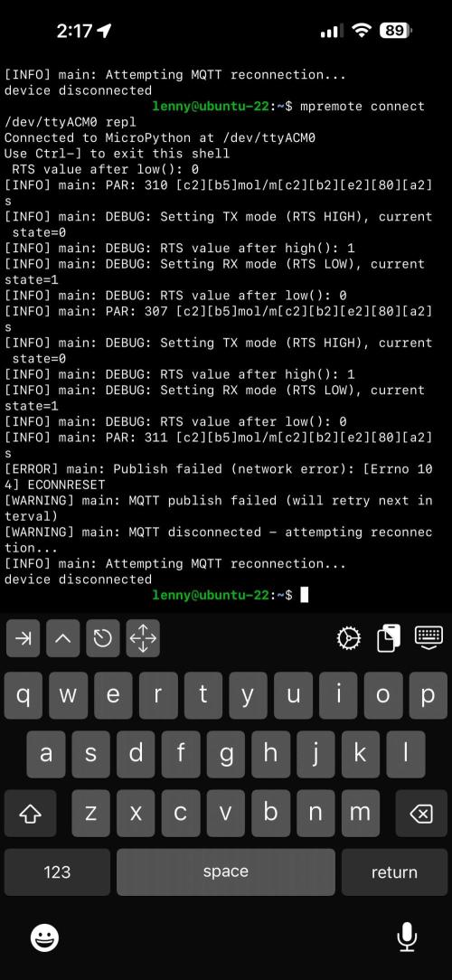This screenshot has height=980, width=452.
Task: Tap the letter g key
Action: 226,754
